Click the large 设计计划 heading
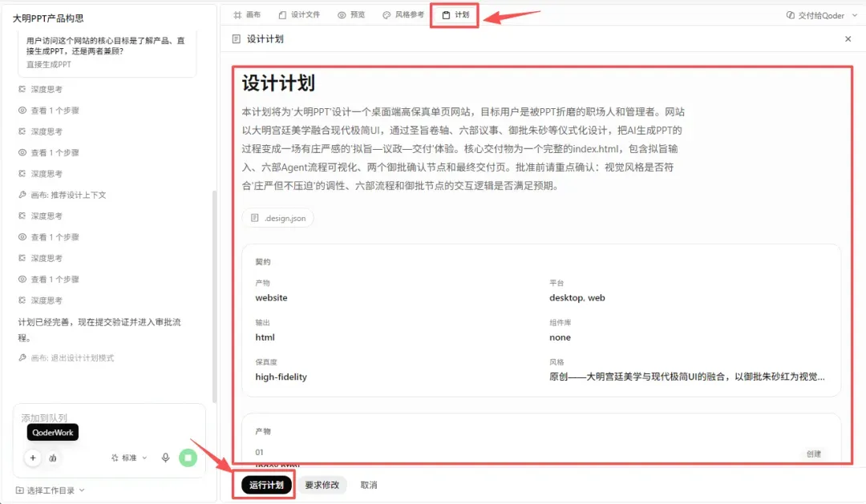Screen dimensions: 866x504 tap(278, 83)
